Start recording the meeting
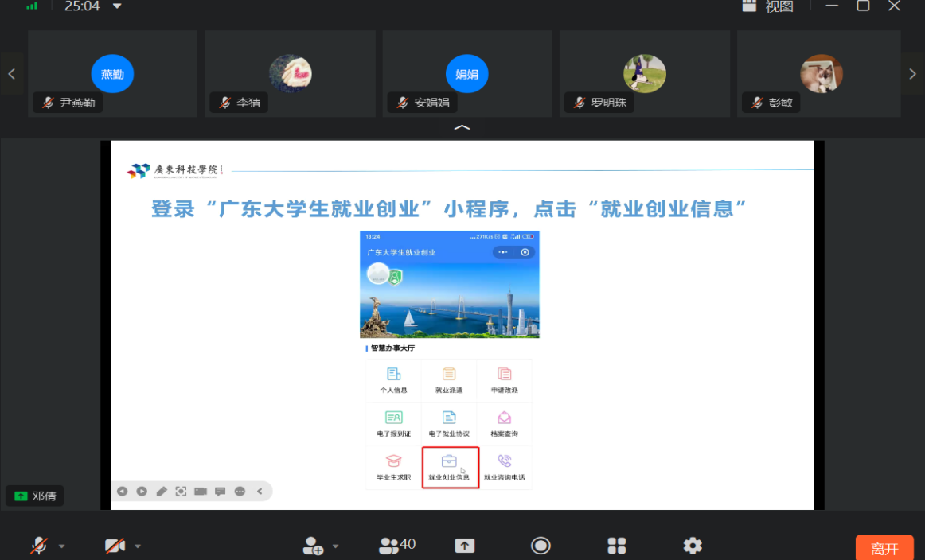 tap(541, 546)
